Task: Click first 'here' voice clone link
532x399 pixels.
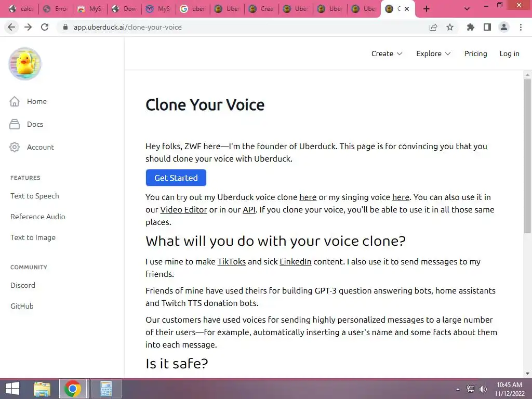Action: 308,197
